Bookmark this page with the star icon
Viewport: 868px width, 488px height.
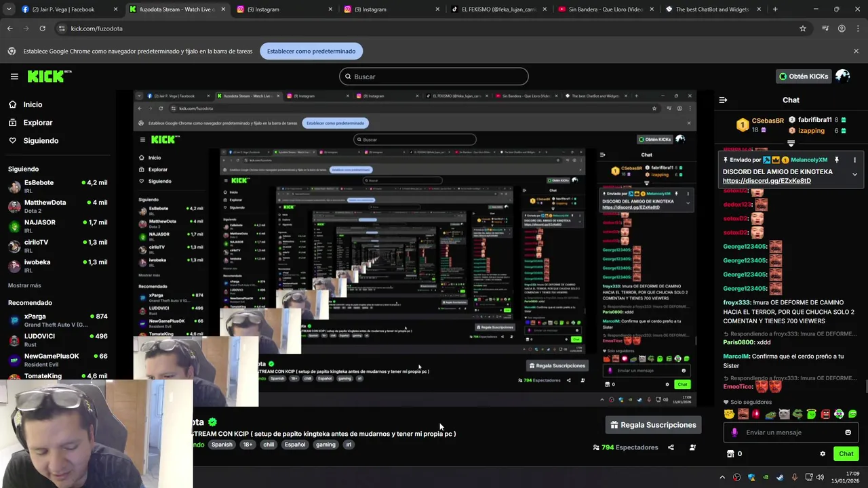803,28
